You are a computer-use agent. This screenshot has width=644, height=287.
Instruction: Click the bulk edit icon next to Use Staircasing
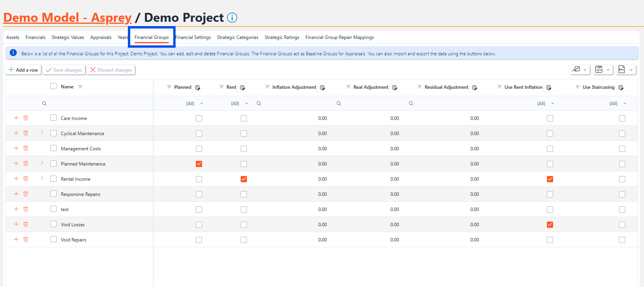(621, 88)
